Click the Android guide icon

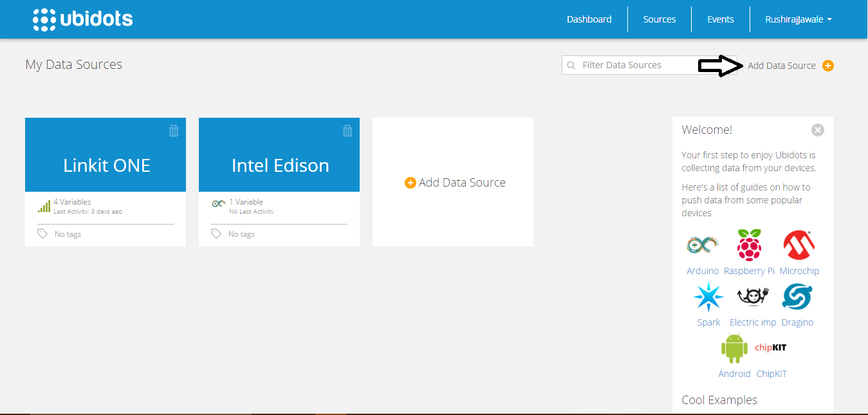[734, 349]
